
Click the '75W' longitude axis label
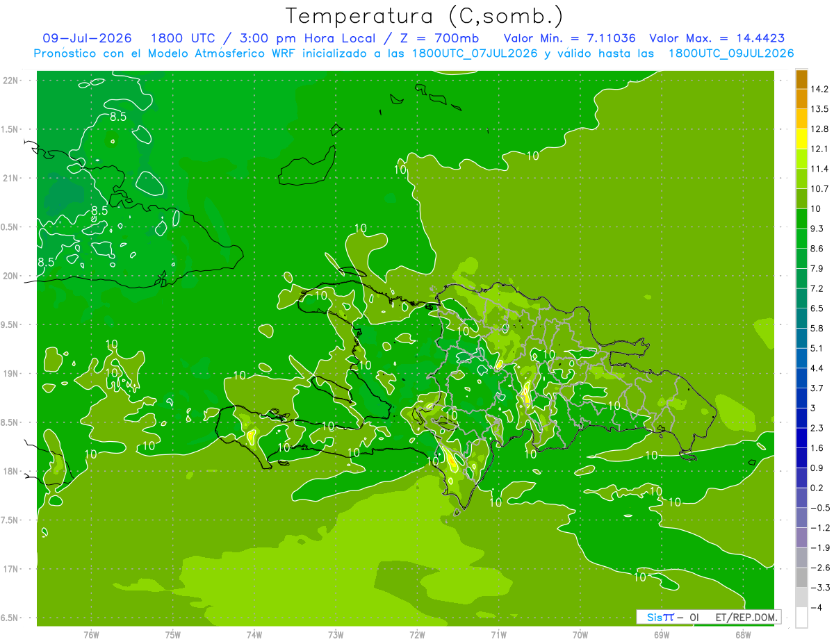[173, 634]
